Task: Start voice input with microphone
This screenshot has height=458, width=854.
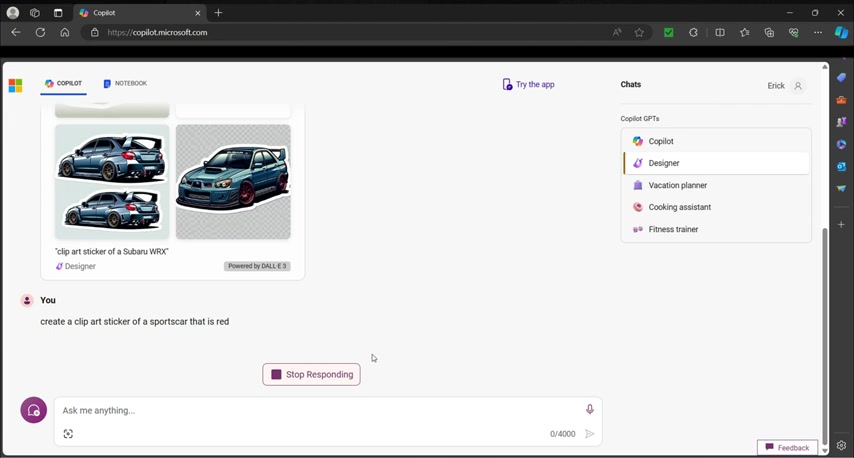Action: point(589,410)
